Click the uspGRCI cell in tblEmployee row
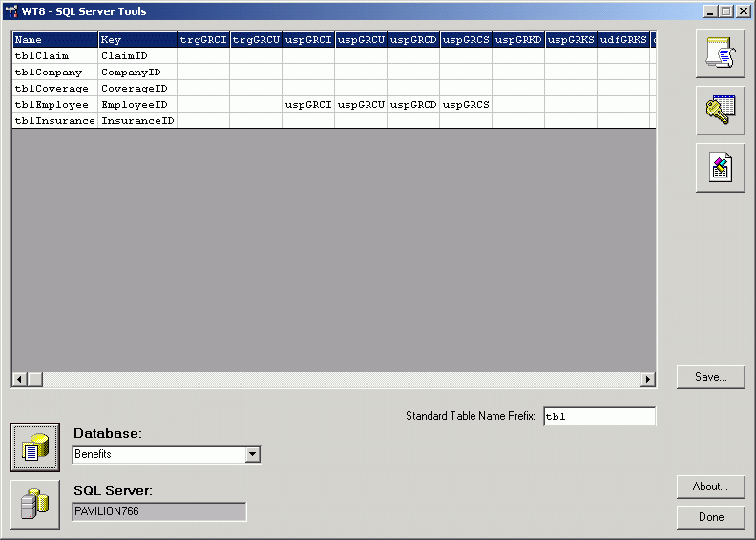Screen dimensions: 756x540 (x=308, y=105)
